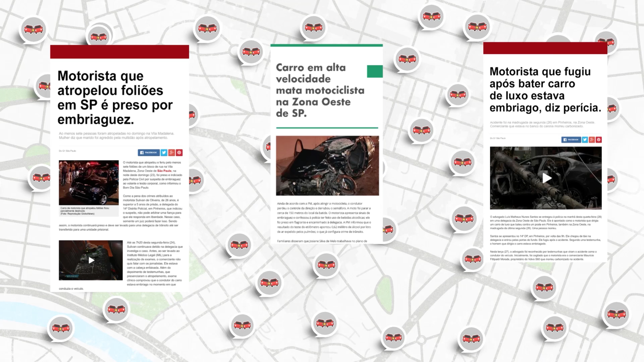Click the 'Do G1 São Paulo' byline in the carro de luxo article

[498, 138]
